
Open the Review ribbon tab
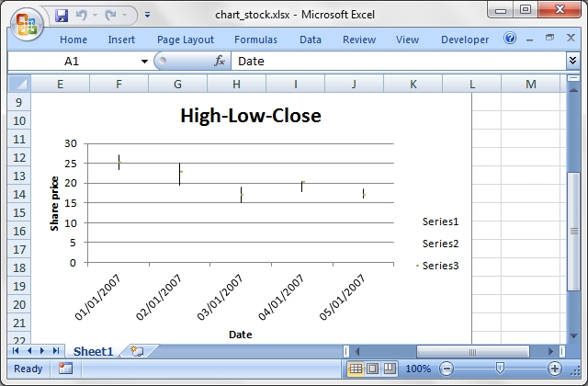click(359, 40)
